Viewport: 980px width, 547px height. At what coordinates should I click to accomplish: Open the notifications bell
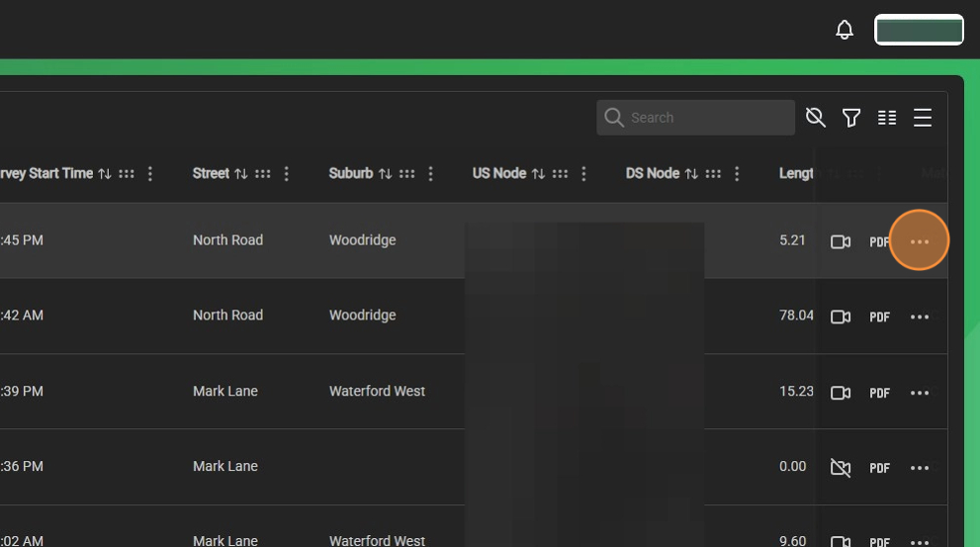[845, 30]
